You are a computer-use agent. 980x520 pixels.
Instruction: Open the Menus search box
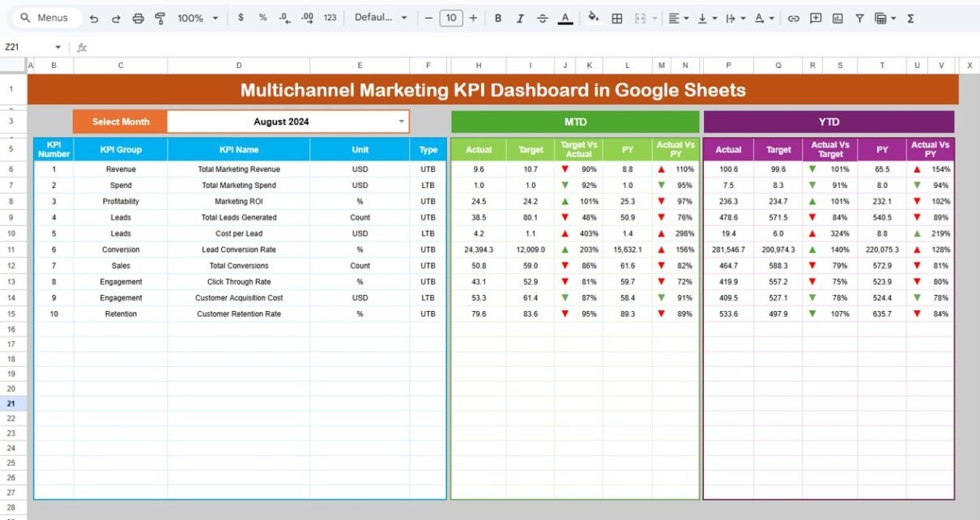(x=45, y=18)
